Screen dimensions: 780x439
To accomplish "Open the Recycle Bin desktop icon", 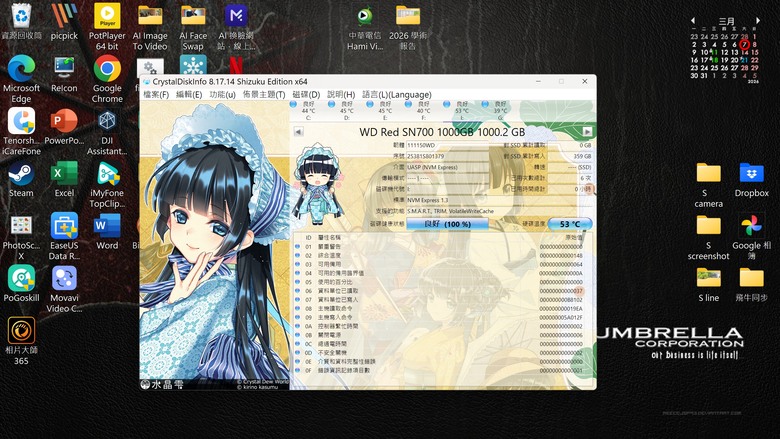I will 21,22.
